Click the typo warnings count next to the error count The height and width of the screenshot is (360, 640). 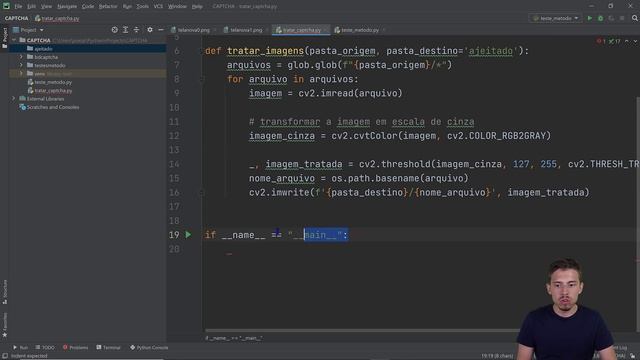coord(614,41)
